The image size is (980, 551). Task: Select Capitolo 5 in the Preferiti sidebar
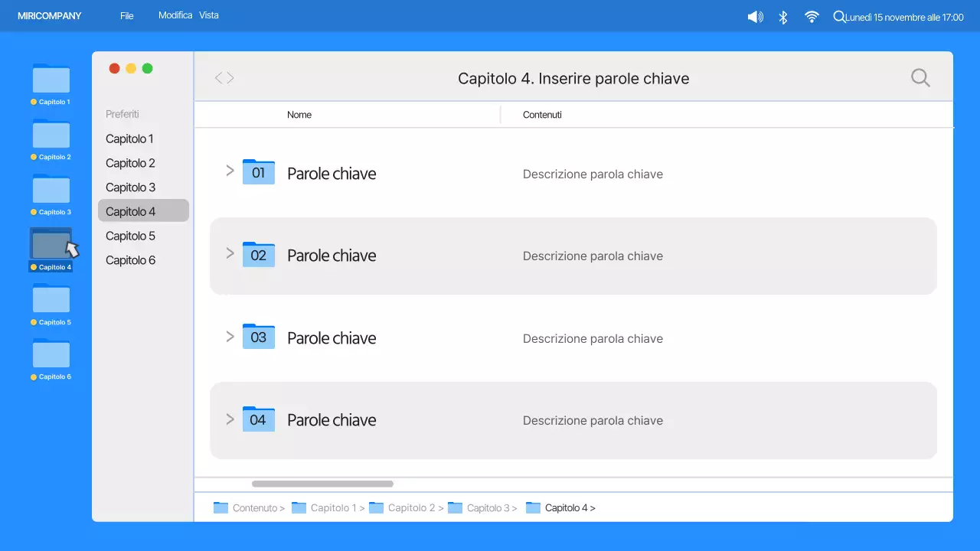pyautogui.click(x=130, y=236)
